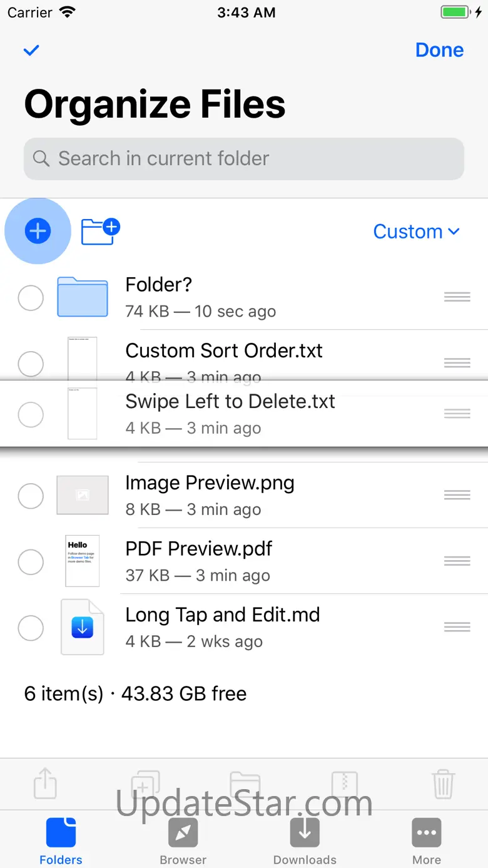This screenshot has height=868, width=488.
Task: Create a new folder with folder-plus icon
Action: [x=100, y=232]
